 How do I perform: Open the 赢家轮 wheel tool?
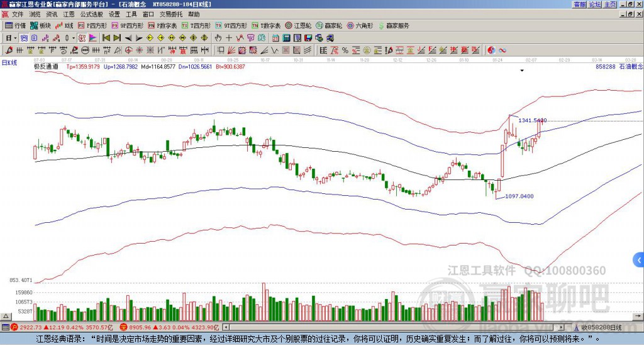(x=329, y=25)
